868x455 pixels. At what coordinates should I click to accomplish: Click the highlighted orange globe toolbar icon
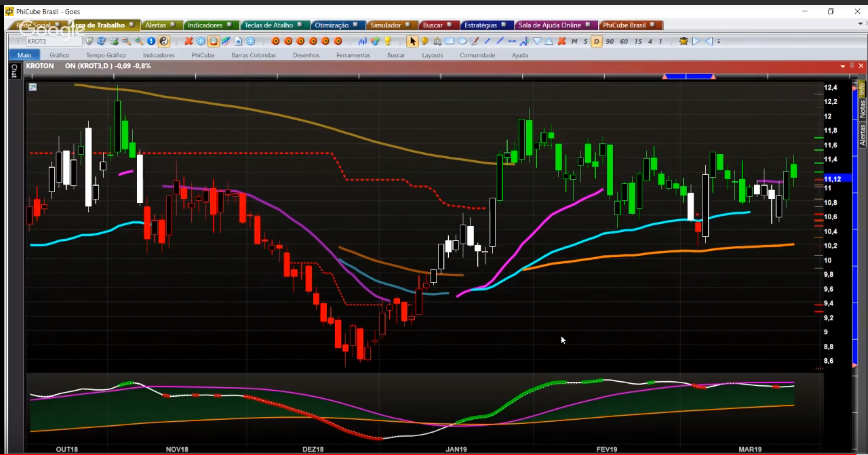click(213, 42)
